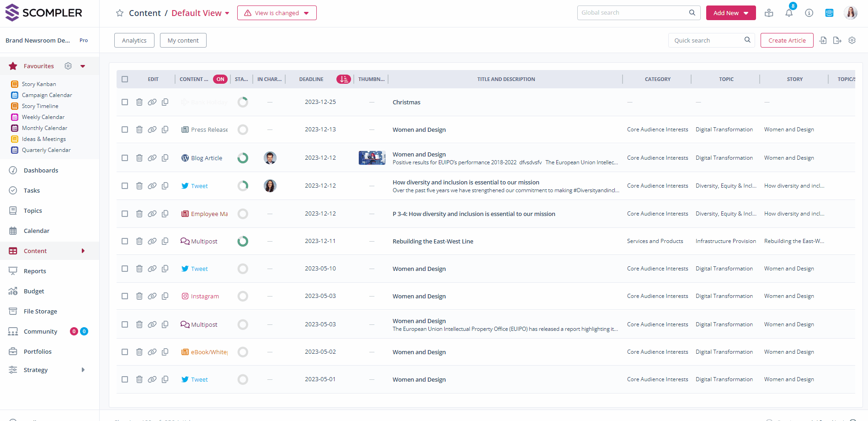Open Dashboards in the sidebar

pyautogui.click(x=41, y=170)
